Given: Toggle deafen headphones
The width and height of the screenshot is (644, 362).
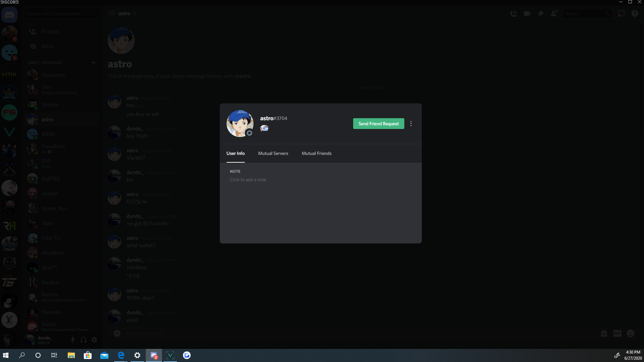Looking at the screenshot, I should coord(83,340).
